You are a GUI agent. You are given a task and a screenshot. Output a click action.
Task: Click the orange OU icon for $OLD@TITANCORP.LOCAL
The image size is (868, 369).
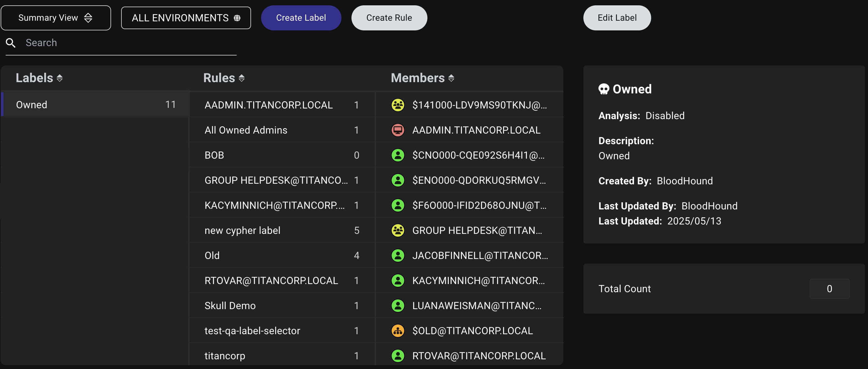(398, 331)
